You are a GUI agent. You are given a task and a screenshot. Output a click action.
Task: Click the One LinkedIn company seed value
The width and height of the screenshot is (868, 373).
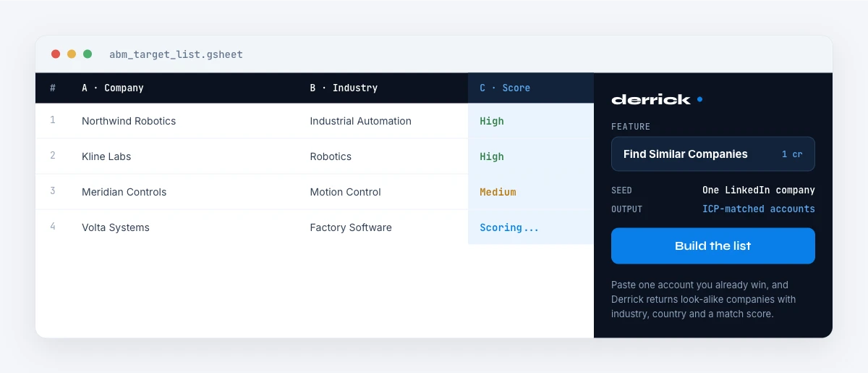759,190
